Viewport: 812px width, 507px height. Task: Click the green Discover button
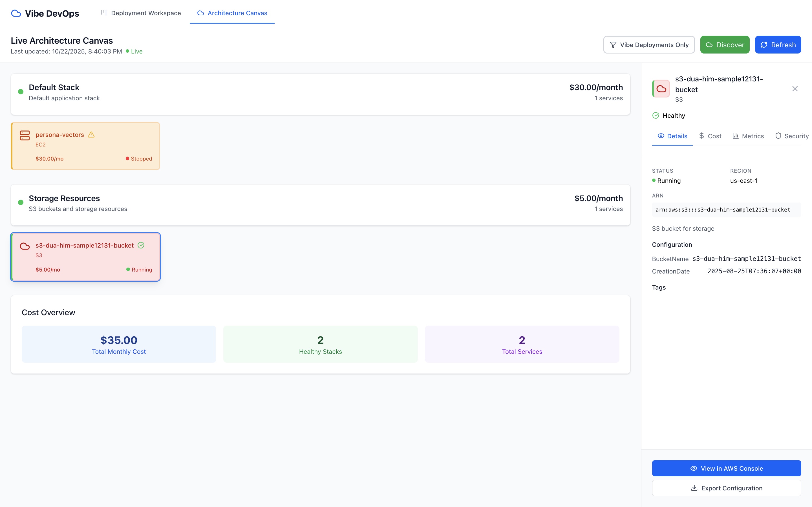[x=725, y=45]
